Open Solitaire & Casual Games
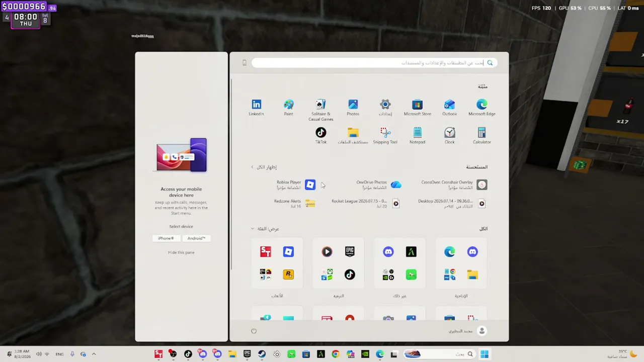This screenshot has width=644, height=362. pos(320,110)
